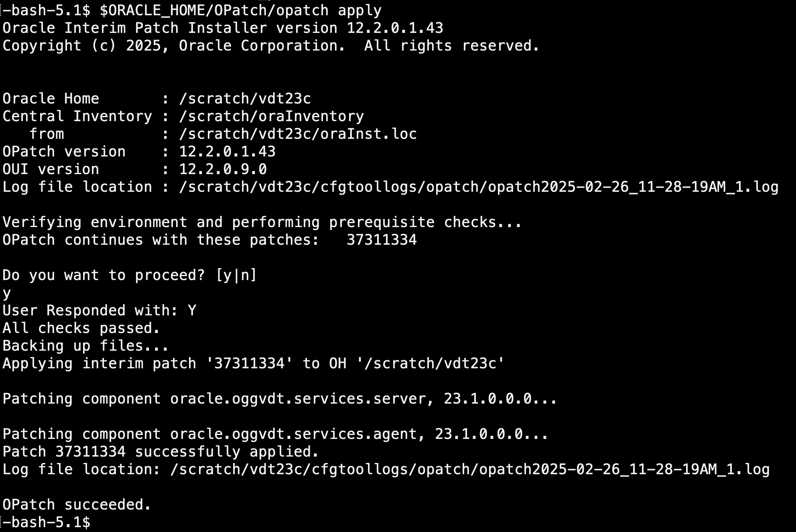Click the 'All checks passed.' message

81,328
